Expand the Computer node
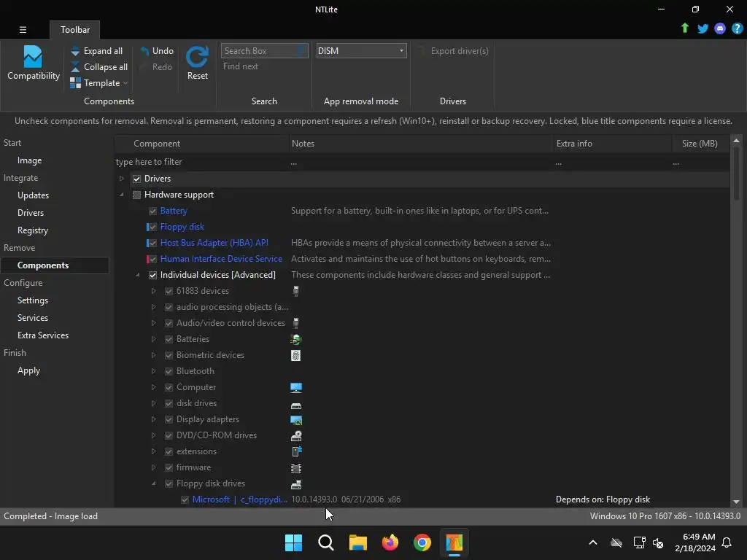 [153, 387]
